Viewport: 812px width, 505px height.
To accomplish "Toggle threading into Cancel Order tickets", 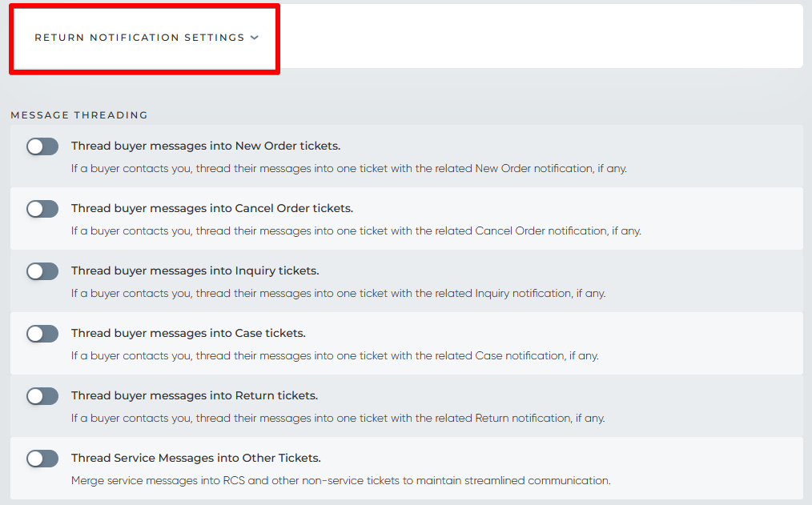I will (x=42, y=209).
